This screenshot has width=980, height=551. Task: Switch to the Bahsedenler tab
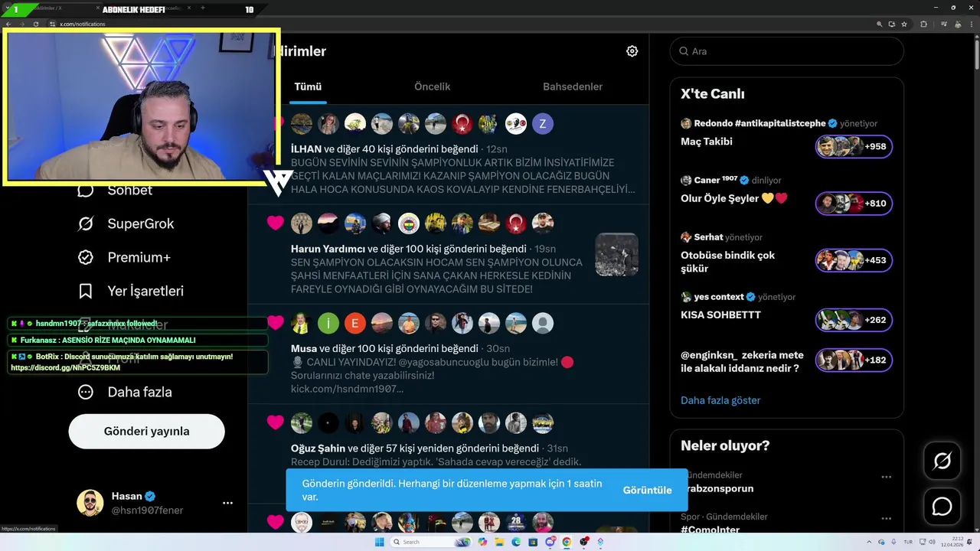(573, 86)
